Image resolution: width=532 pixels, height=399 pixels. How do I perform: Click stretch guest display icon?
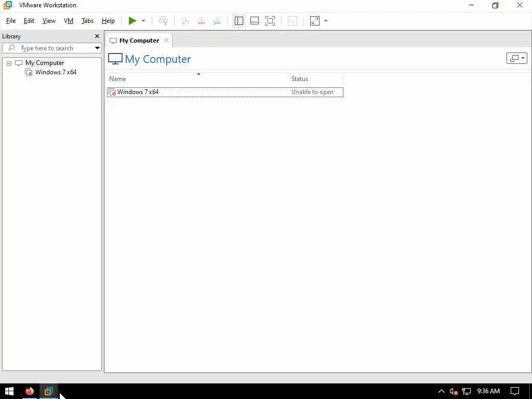click(315, 21)
